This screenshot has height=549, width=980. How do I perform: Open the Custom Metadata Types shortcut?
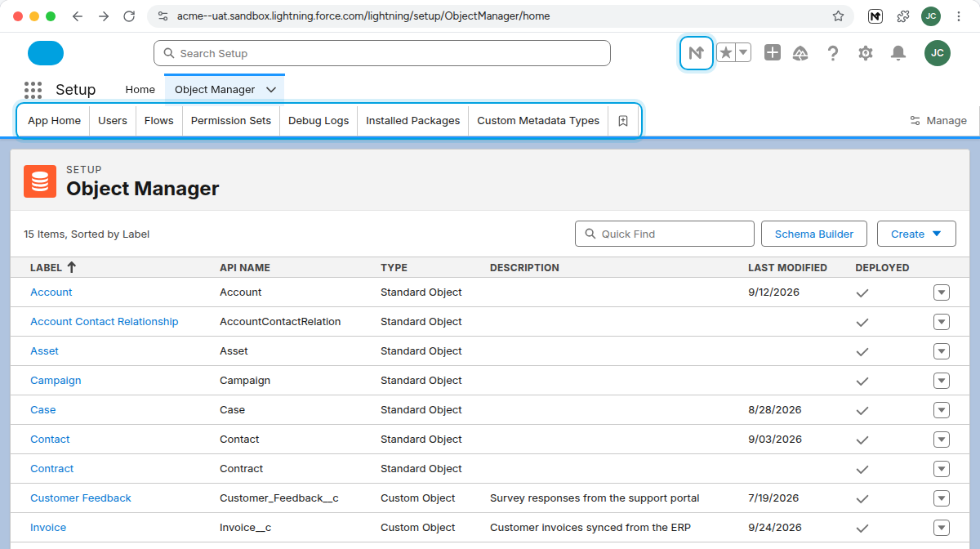[538, 120]
